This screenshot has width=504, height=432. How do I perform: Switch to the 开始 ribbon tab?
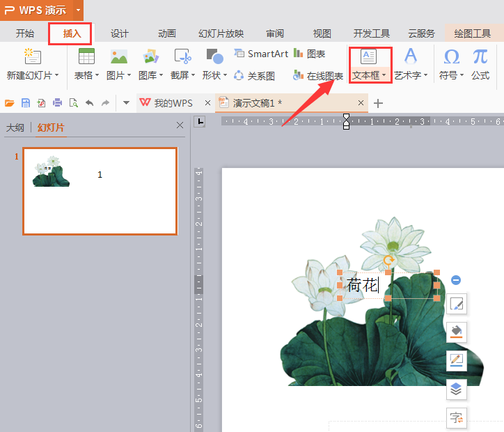[x=25, y=33]
